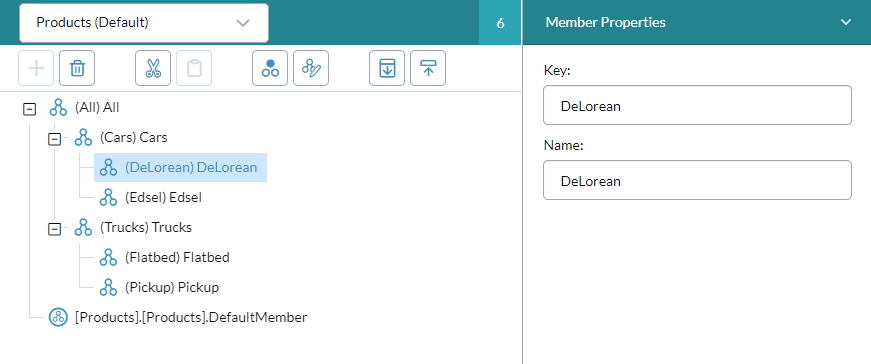Click the paste clipboard icon

pyautogui.click(x=194, y=68)
